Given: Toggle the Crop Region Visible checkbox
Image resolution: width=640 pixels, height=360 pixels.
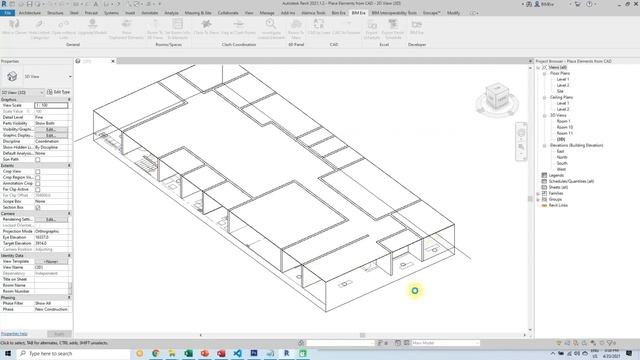Looking at the screenshot, I should 38,178.
